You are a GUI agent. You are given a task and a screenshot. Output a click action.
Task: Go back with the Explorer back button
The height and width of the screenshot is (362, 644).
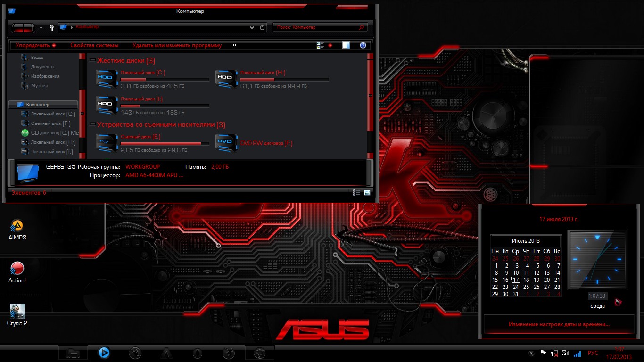tap(18, 28)
